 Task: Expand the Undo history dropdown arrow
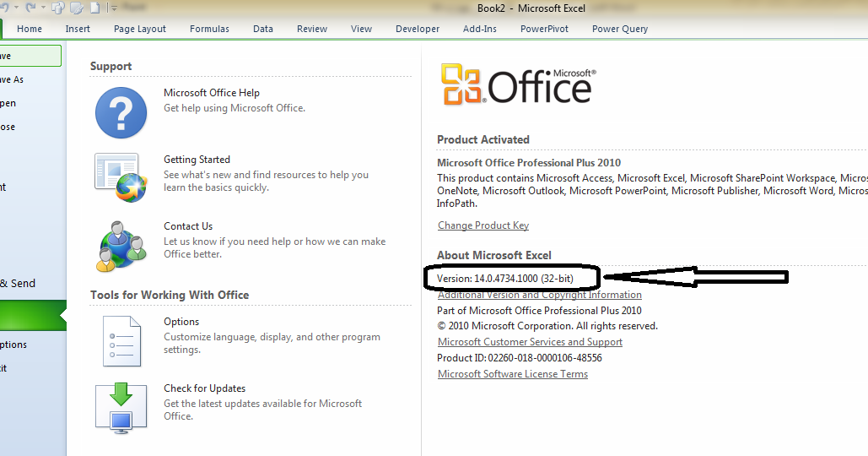(17, 8)
